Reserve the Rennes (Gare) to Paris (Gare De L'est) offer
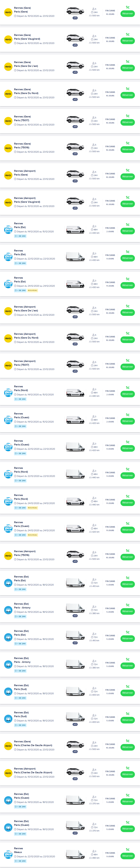 (127, 68)
